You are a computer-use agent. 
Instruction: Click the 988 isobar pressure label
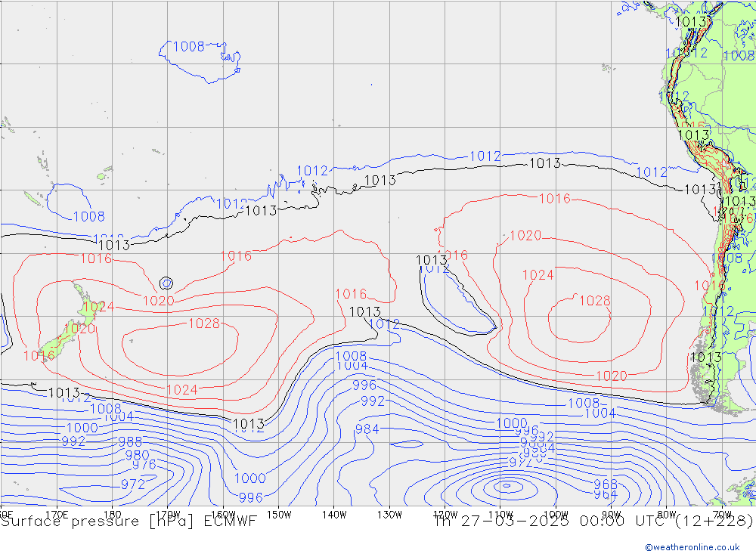tap(130, 441)
